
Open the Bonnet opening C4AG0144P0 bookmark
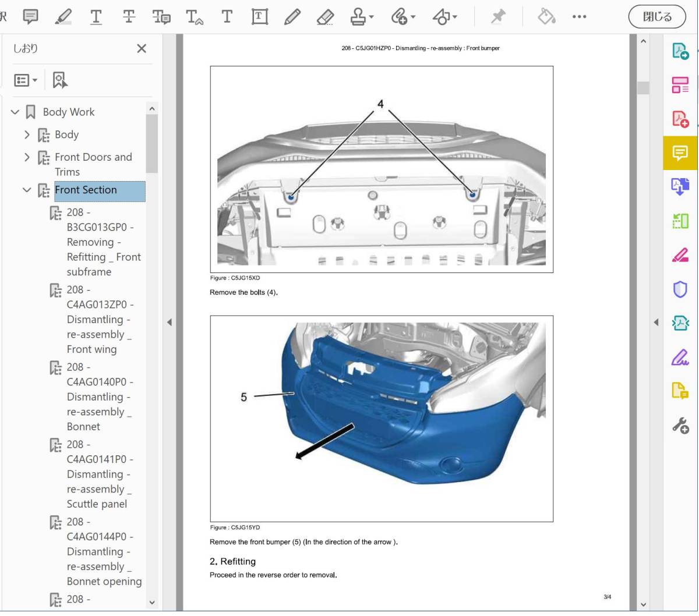pyautogui.click(x=104, y=552)
